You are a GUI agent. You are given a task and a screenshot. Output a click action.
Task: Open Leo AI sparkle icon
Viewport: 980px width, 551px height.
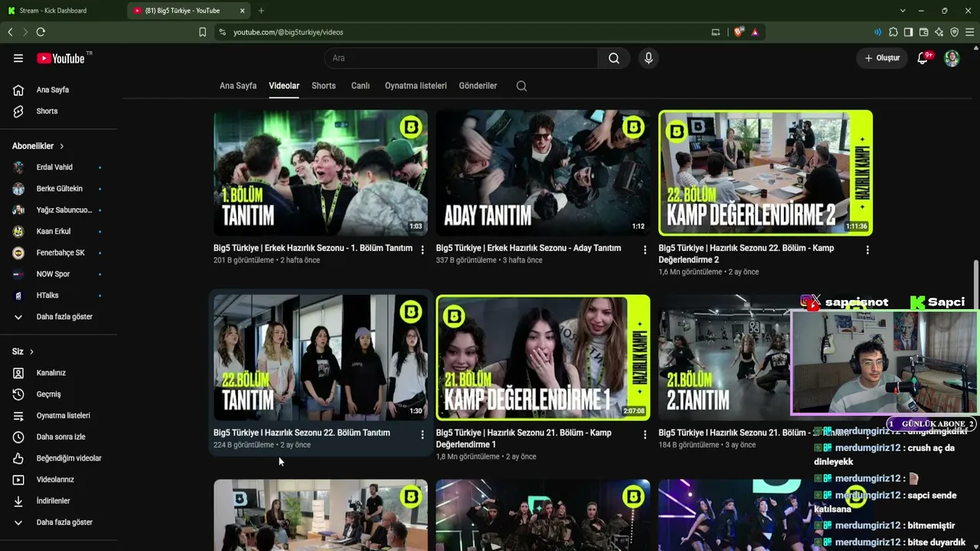[939, 32]
